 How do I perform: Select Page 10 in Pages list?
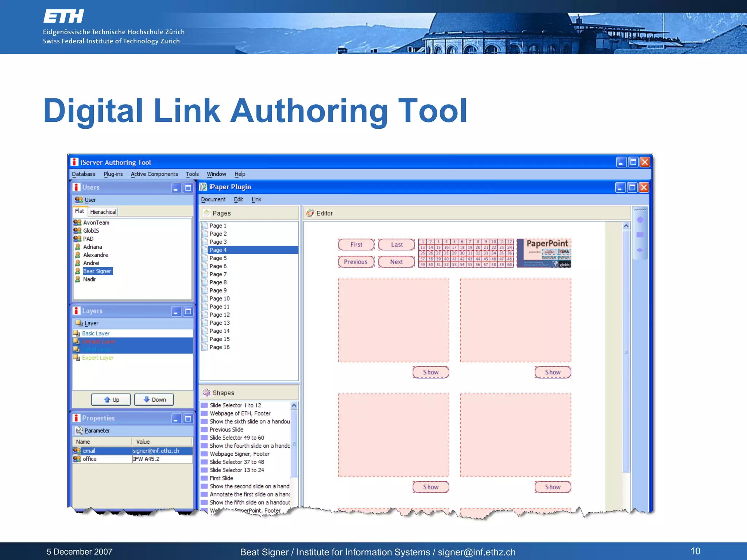[220, 299]
